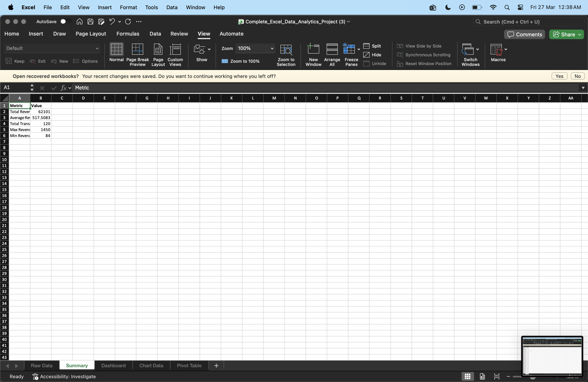Image resolution: width=588 pixels, height=382 pixels.
Task: Switch to Dashboard sheet
Action: coord(113,366)
